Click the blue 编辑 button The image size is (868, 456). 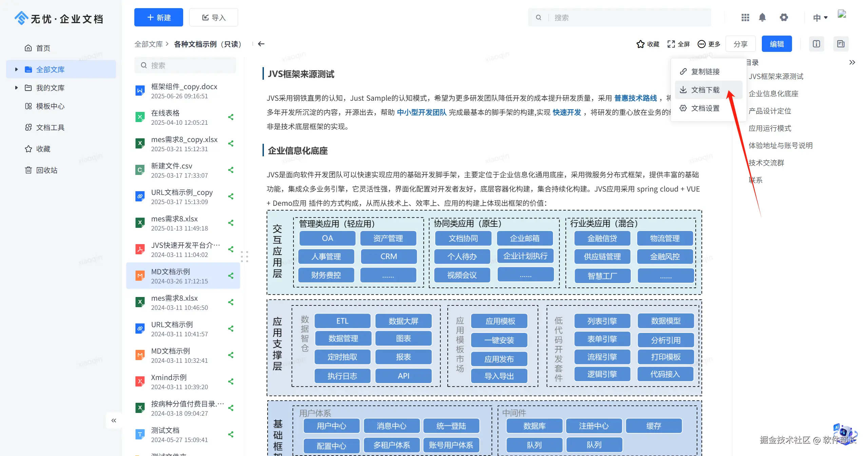click(776, 44)
